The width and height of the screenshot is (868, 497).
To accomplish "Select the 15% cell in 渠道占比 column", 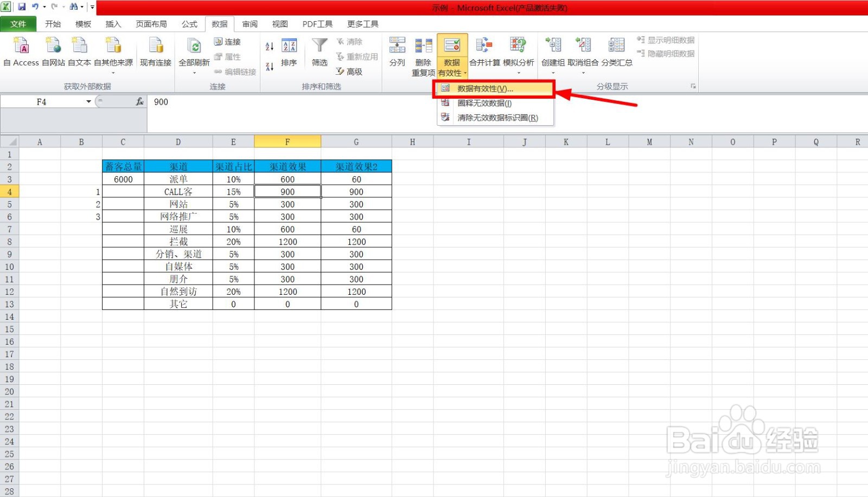I will (x=233, y=192).
